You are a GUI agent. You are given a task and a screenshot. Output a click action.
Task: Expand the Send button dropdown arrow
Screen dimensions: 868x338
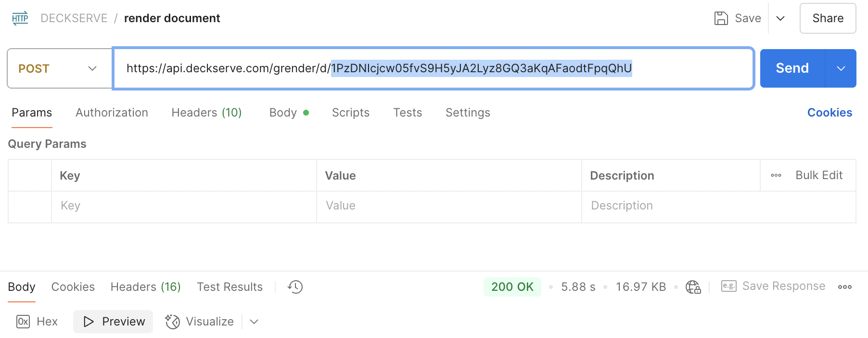coord(841,68)
